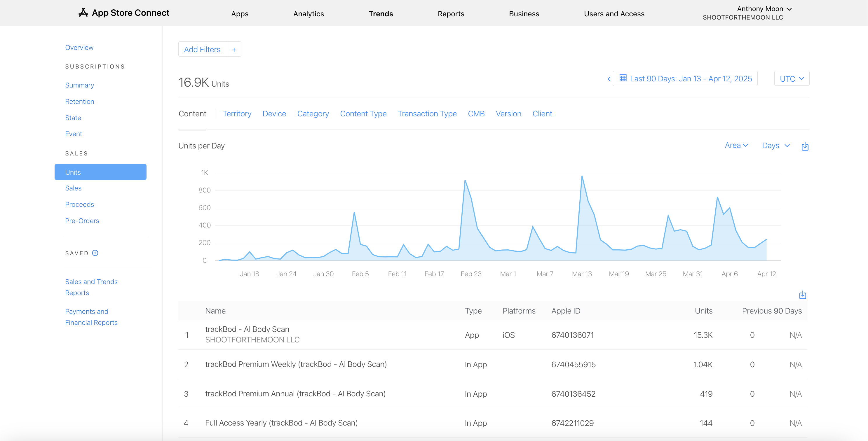Switch to the Client tab
Screen dimensions: 868x441
[542, 114]
